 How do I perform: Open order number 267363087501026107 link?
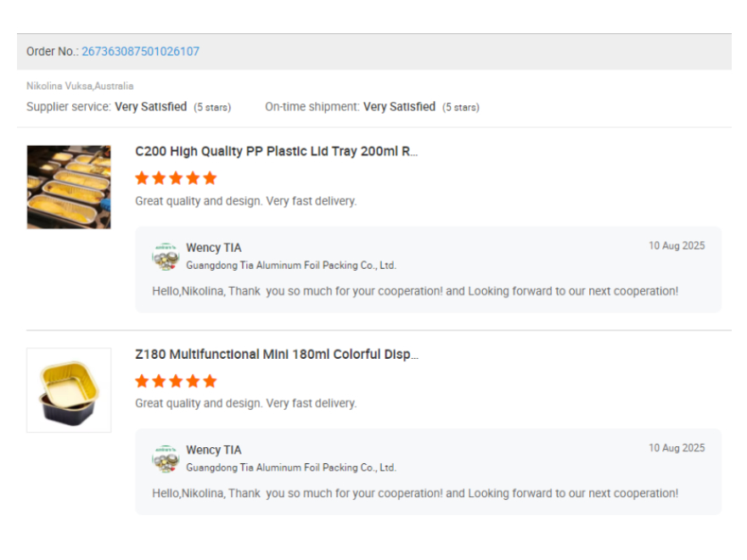pos(141,52)
